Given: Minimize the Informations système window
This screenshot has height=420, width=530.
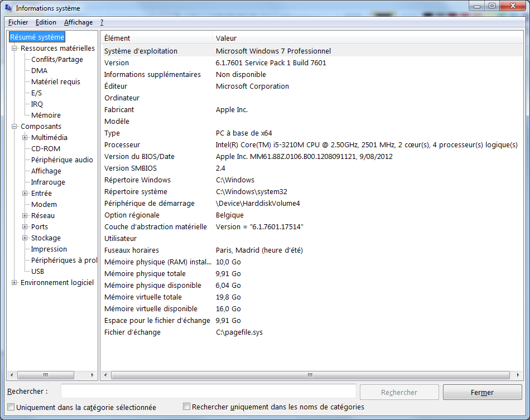Looking at the screenshot, I should coord(477,6).
